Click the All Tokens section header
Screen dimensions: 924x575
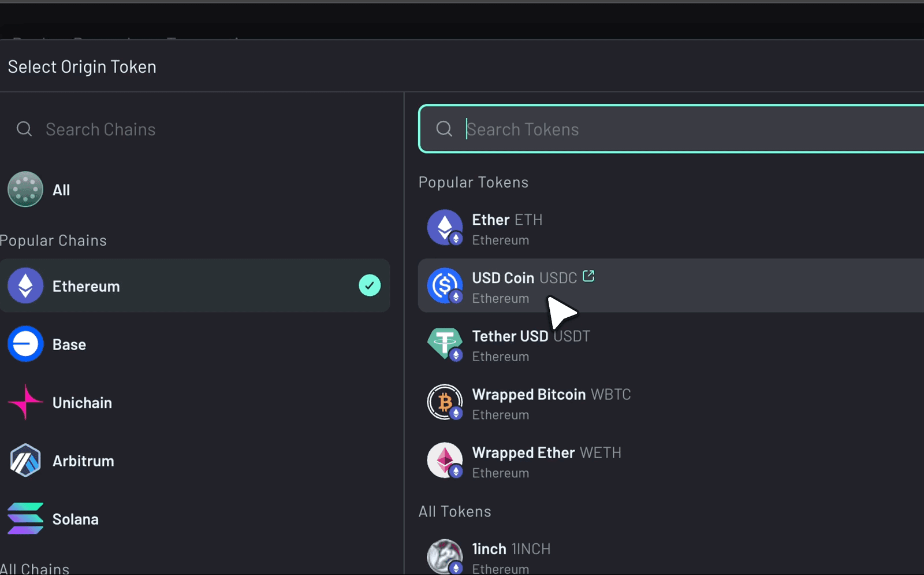click(x=454, y=511)
